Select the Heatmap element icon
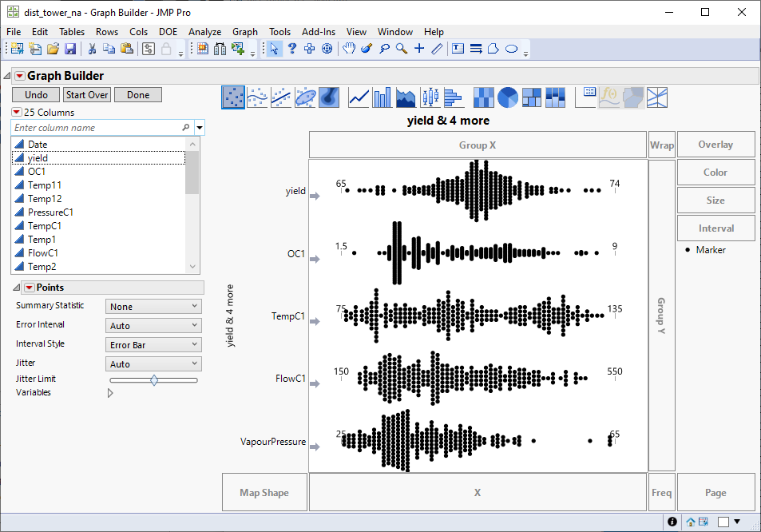This screenshot has width=761, height=532. click(x=483, y=97)
